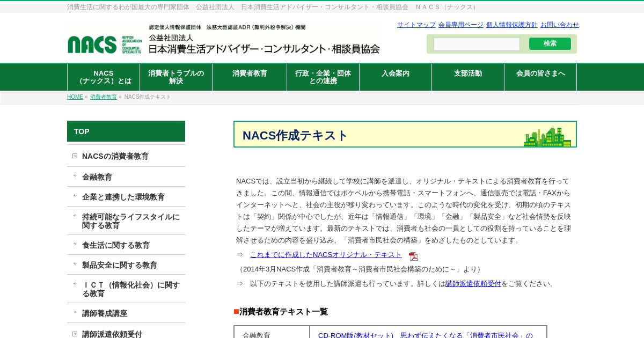This screenshot has width=644, height=338.
Task: Open the 消費者トラブルの解決 menu
Action: (x=176, y=77)
